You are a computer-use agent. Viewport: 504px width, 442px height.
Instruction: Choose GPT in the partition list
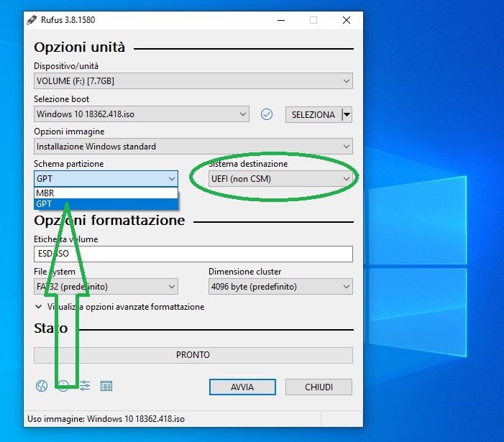coord(106,204)
